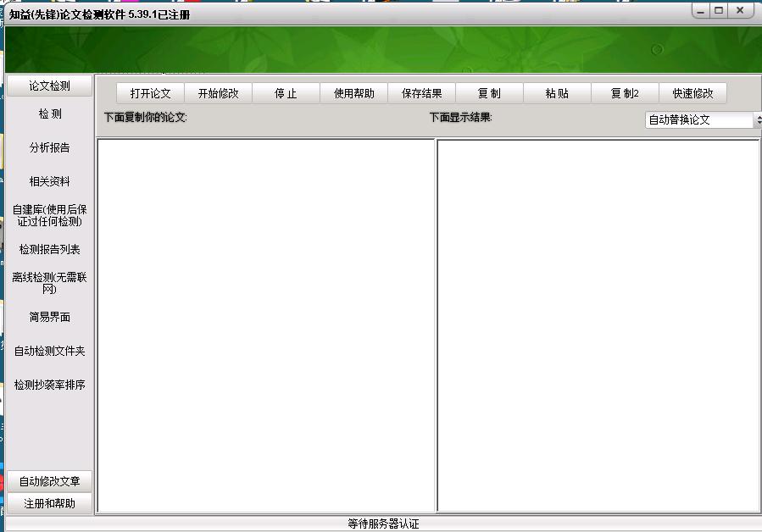Click the 复制2 button
This screenshot has width=762, height=532.
[625, 93]
